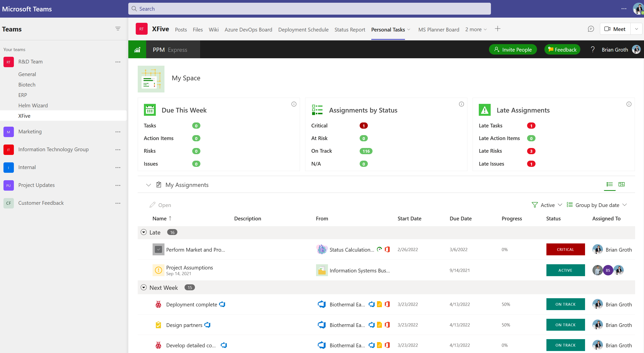Viewport: 644px width, 353px height.
Task: Click R&D Team more options ellipsis
Action: 118,62
